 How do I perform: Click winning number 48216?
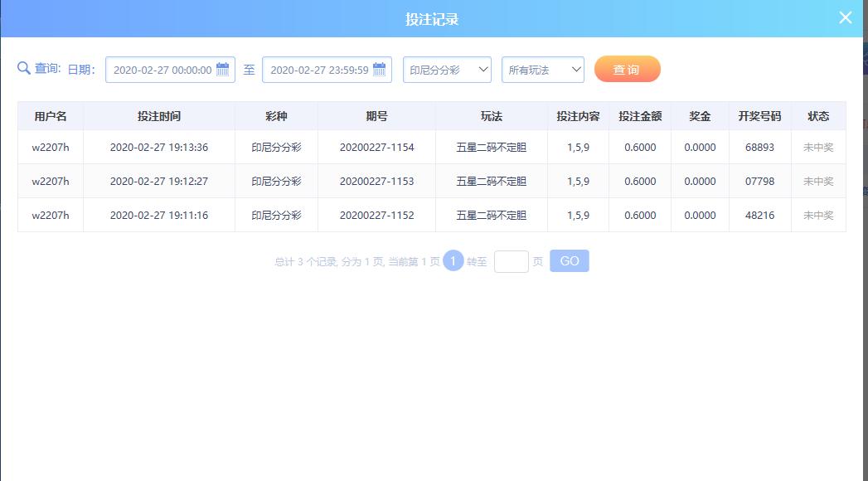759,216
